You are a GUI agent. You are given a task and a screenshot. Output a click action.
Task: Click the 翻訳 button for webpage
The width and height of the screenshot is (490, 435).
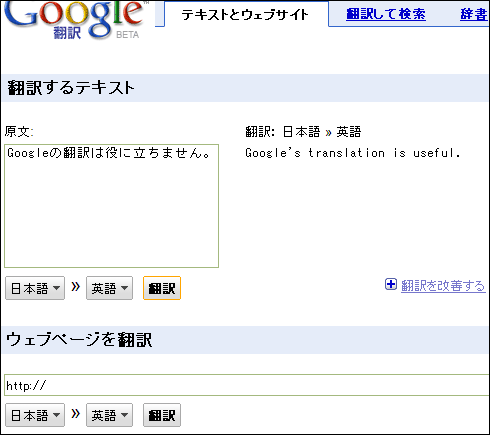tap(162, 415)
